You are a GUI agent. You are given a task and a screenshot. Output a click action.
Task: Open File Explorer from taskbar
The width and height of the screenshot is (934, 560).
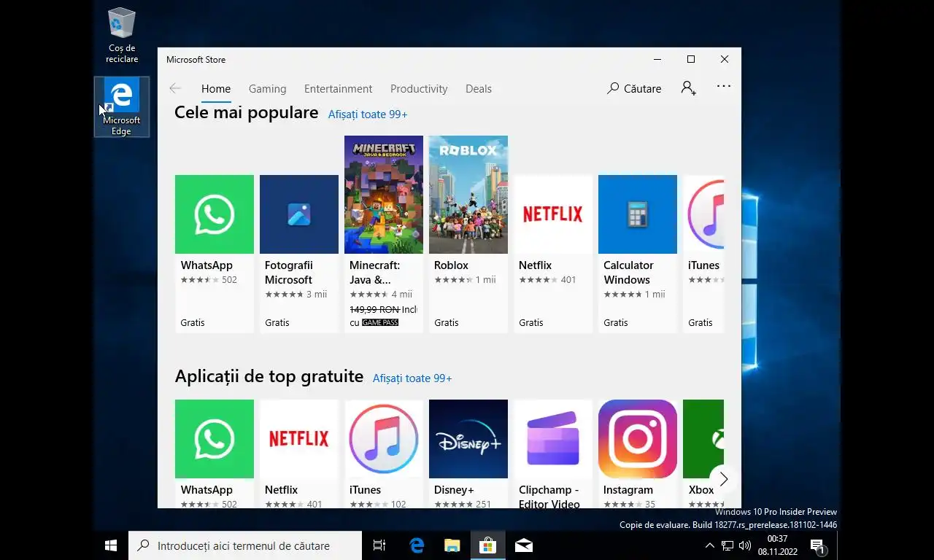coord(452,545)
